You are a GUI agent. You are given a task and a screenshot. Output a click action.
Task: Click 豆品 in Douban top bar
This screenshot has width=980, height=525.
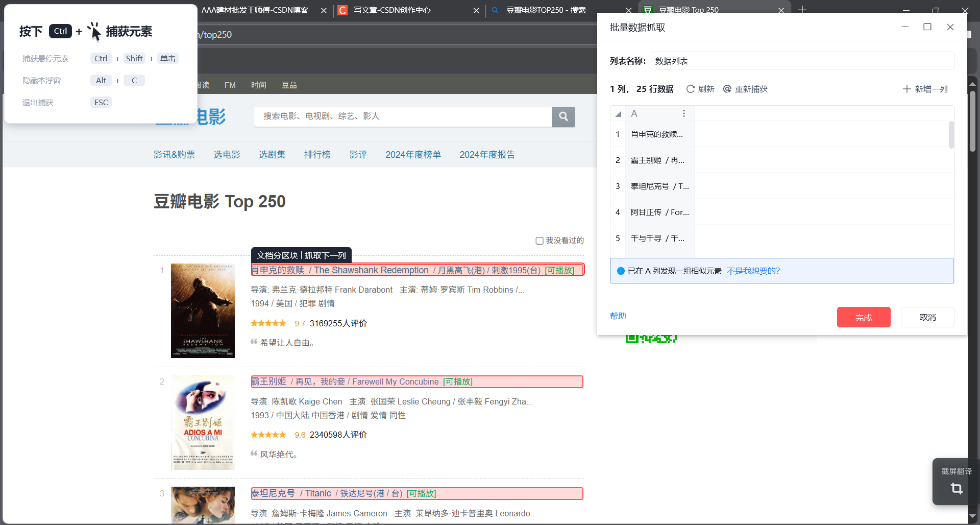click(x=289, y=85)
